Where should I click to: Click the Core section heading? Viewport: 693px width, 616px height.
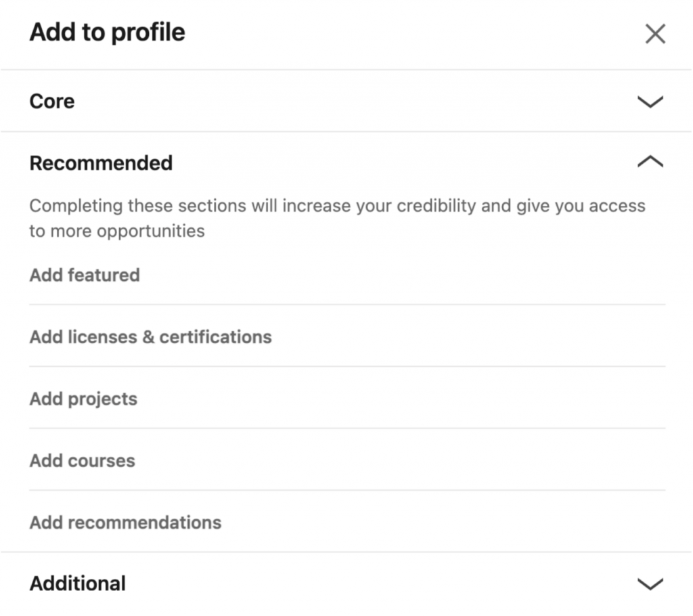pos(52,102)
